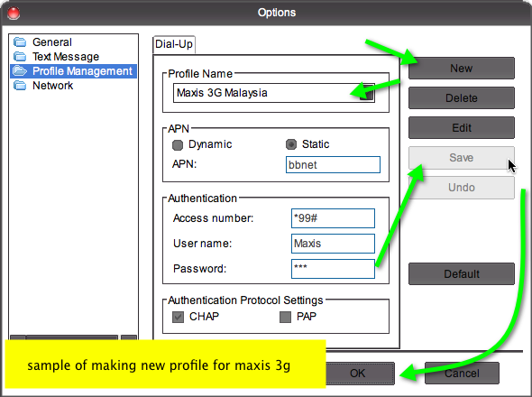Click the Default button

[462, 273]
